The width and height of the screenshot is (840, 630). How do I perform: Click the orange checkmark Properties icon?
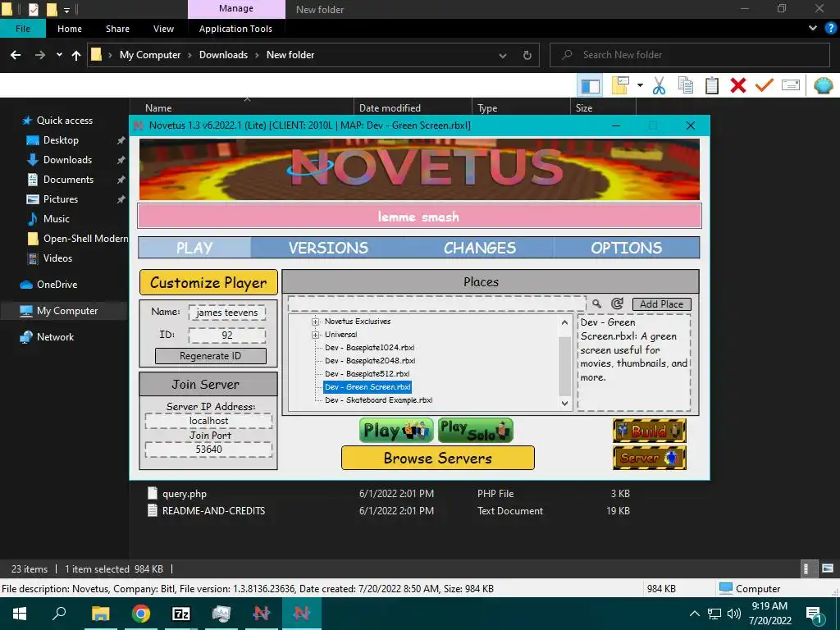click(764, 85)
